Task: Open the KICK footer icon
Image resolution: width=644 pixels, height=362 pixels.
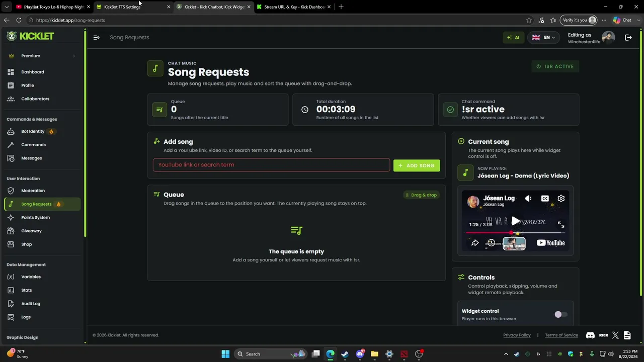Action: click(604, 335)
